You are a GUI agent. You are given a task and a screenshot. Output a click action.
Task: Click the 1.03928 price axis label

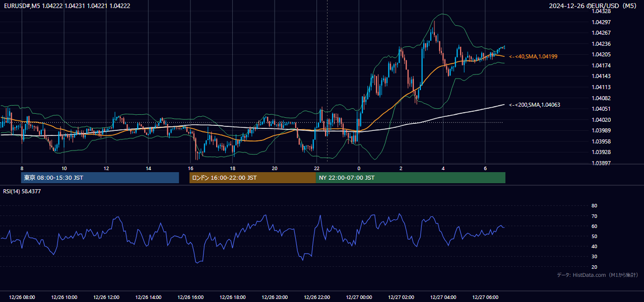click(601, 152)
